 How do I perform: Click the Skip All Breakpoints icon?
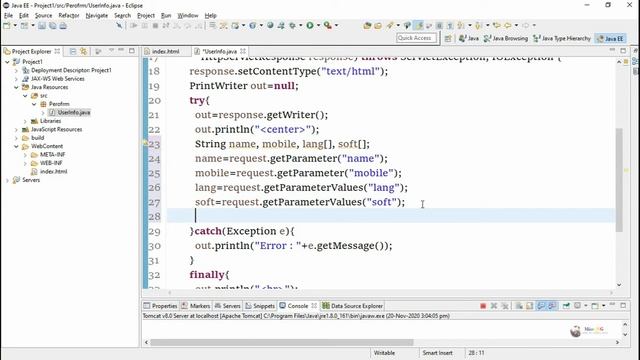click(118, 25)
